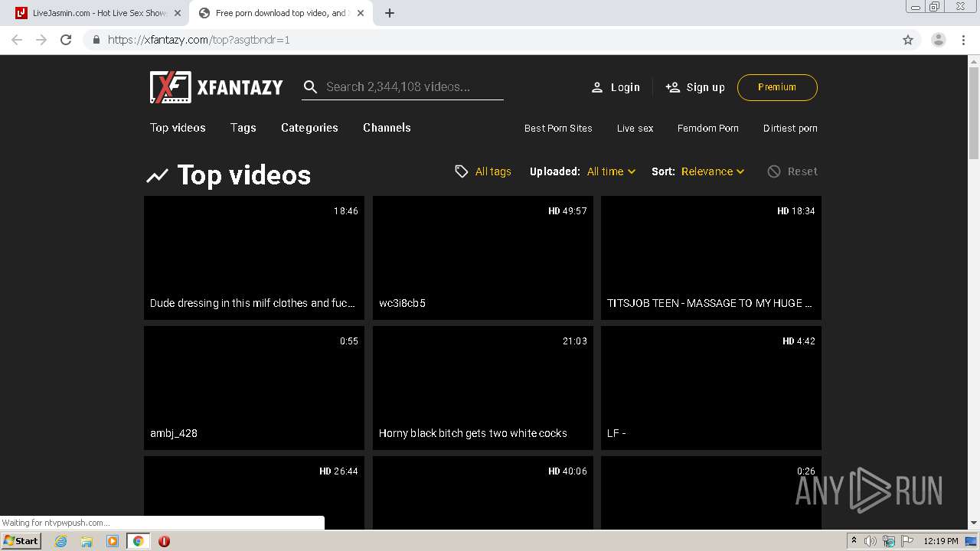Launch Internet Explorer from the taskbar
Screen dimensions: 980x551
coord(60,541)
